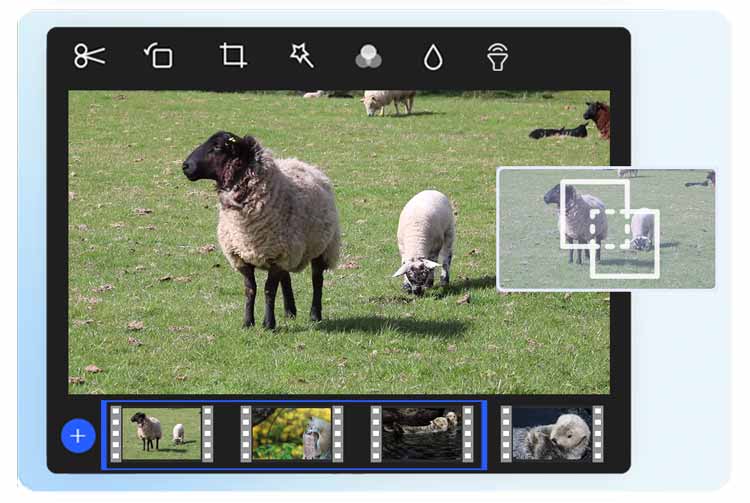750x503 pixels.
Task: Select the water drop blur tool
Action: click(433, 57)
